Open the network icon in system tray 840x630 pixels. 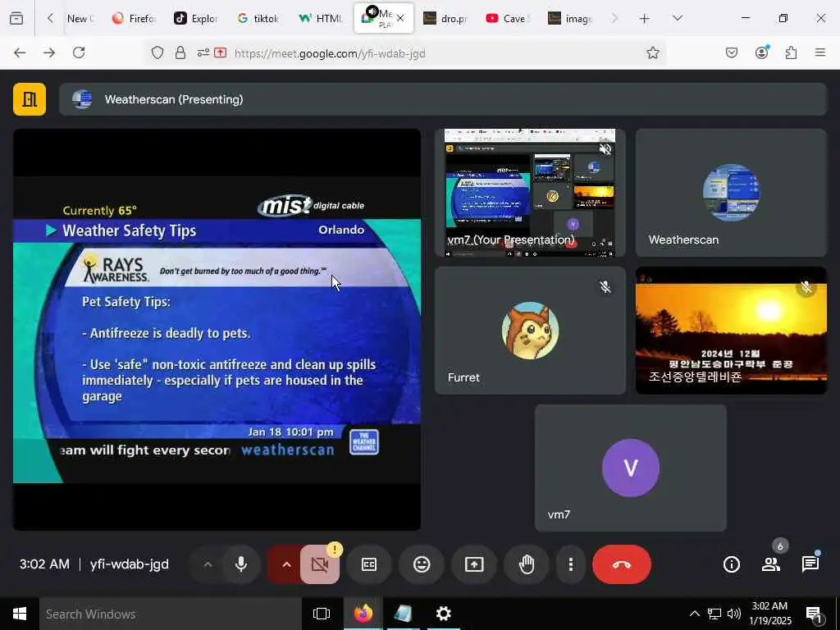714,614
